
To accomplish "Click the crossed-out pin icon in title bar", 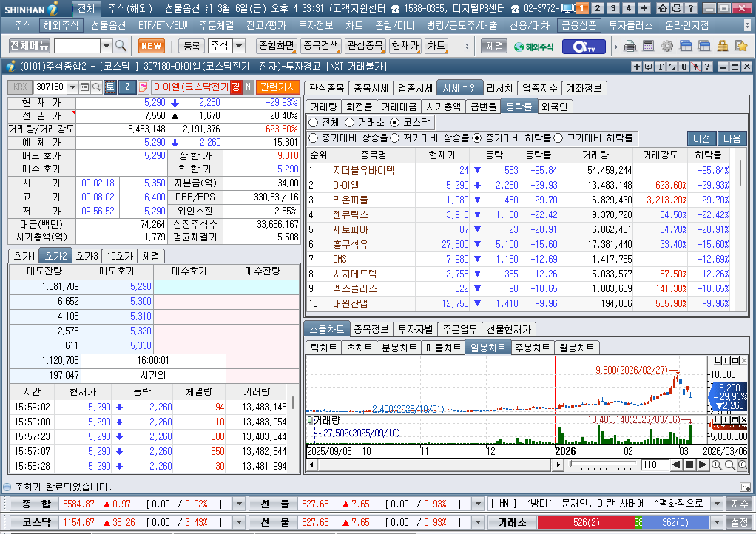I will pyautogui.click(x=695, y=67).
